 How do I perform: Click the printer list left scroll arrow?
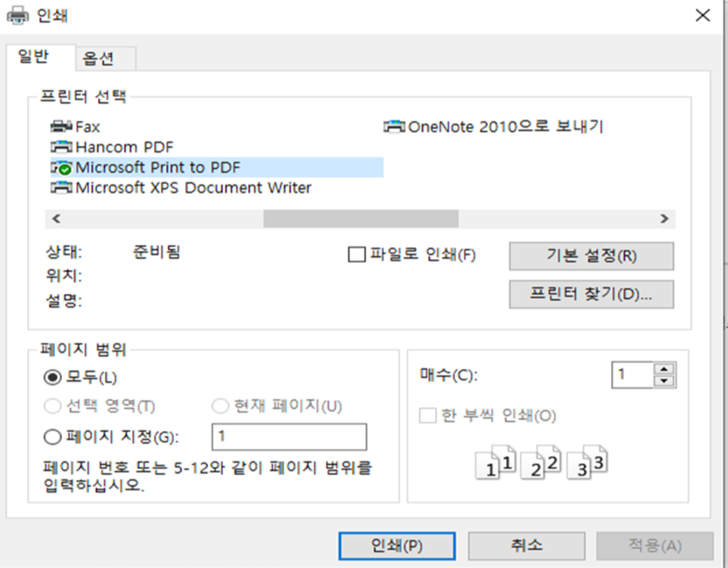click(x=56, y=218)
